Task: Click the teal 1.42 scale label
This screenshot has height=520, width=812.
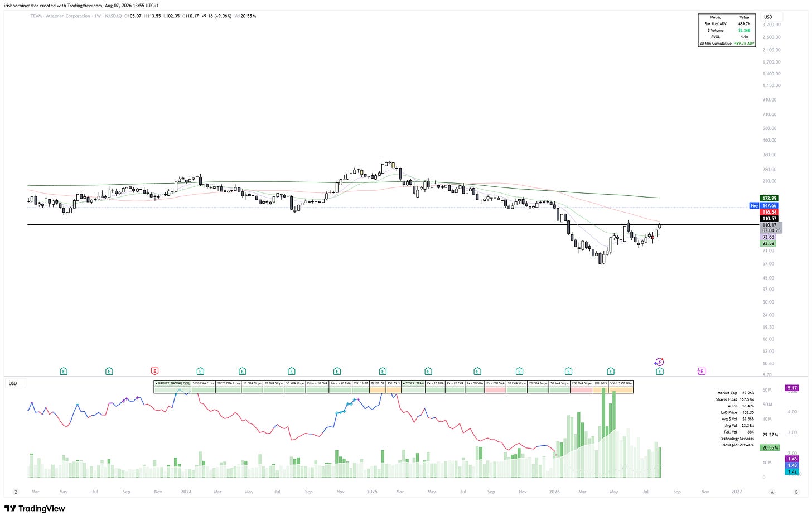Action: 792,471
